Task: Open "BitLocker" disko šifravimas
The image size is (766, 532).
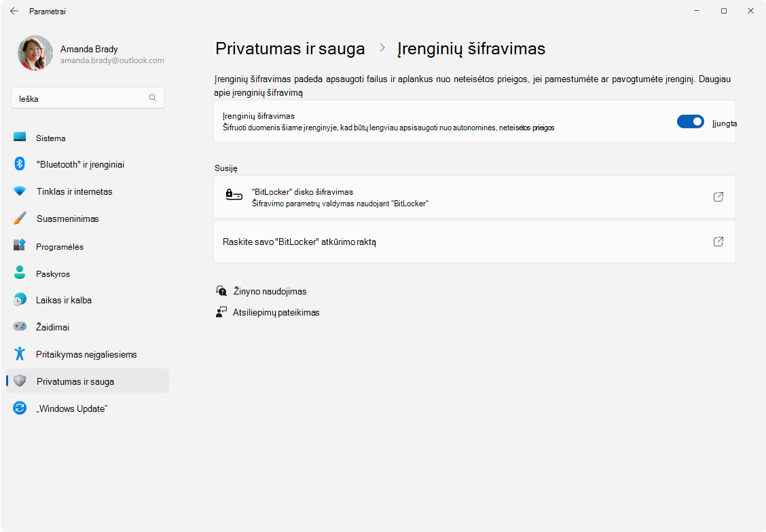Action: pyautogui.click(x=475, y=197)
